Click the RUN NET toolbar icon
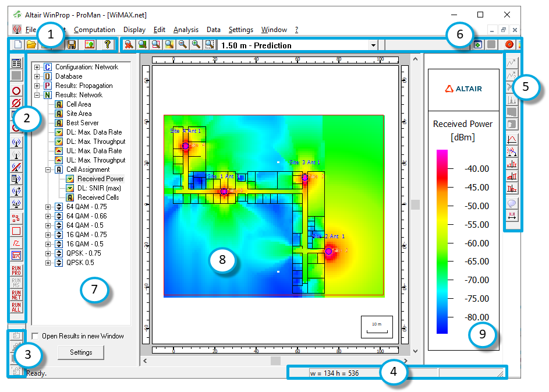The height and width of the screenshot is (392, 549). (x=16, y=295)
